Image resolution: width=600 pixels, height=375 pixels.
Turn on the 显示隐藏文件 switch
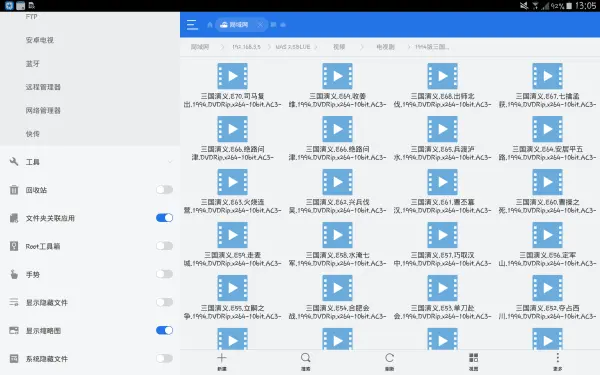click(x=165, y=302)
